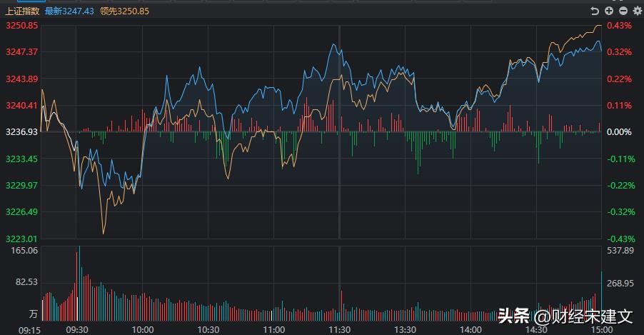Select the 领先 3250.85 orange legend label

click(x=125, y=11)
